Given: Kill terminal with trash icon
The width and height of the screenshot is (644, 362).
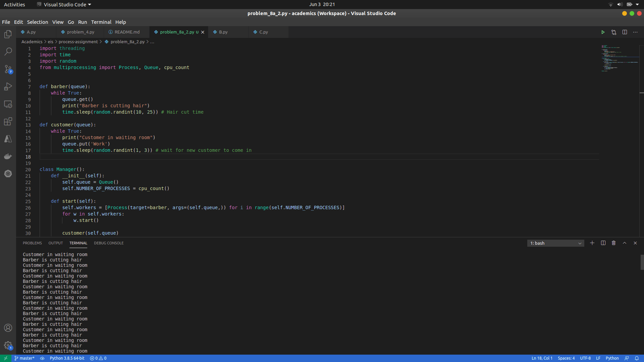Looking at the screenshot, I should [x=614, y=243].
